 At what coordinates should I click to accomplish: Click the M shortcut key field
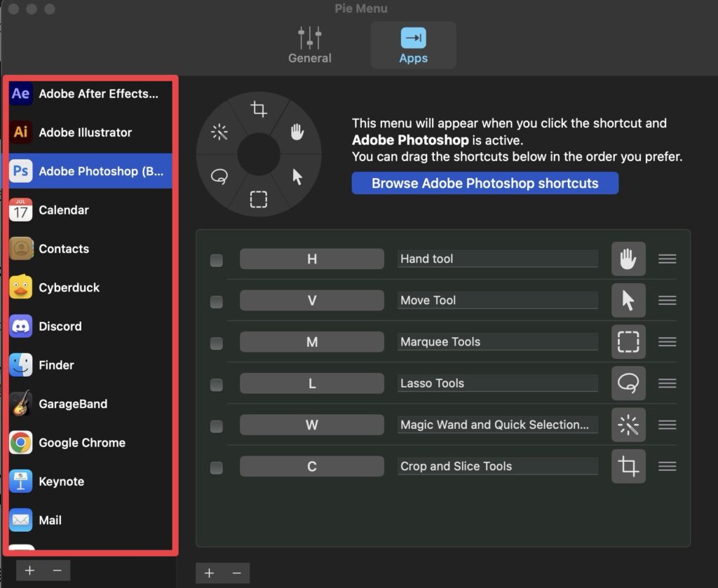pos(312,342)
